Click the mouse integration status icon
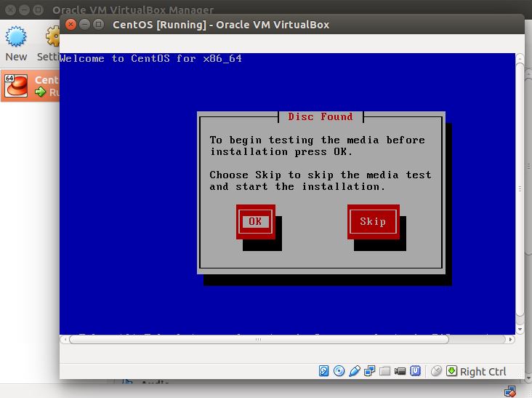This screenshot has height=398, width=532. coord(436,371)
